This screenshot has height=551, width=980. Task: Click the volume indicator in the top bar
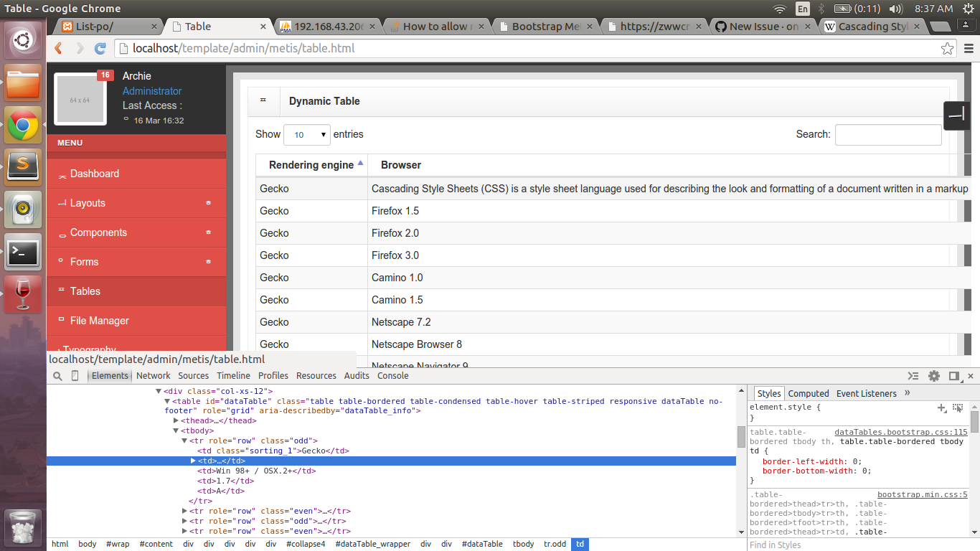coord(895,9)
